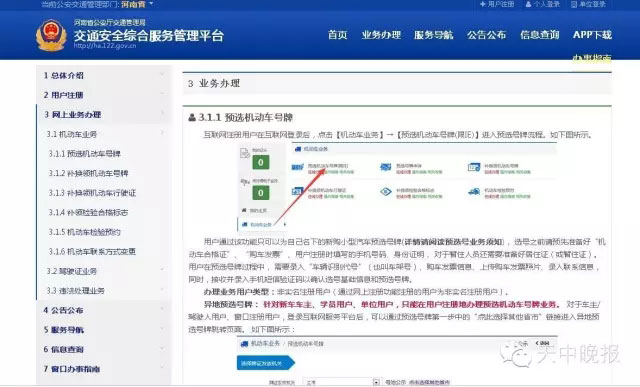The width and height of the screenshot is (640, 387).
Task: Open the issuing authority dropdown arrow
Action: coord(376,383)
